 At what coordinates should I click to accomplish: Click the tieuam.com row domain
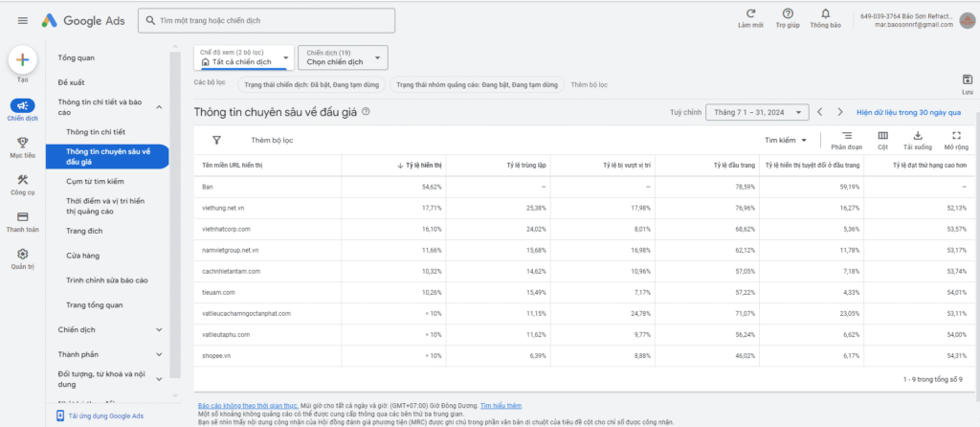click(218, 292)
